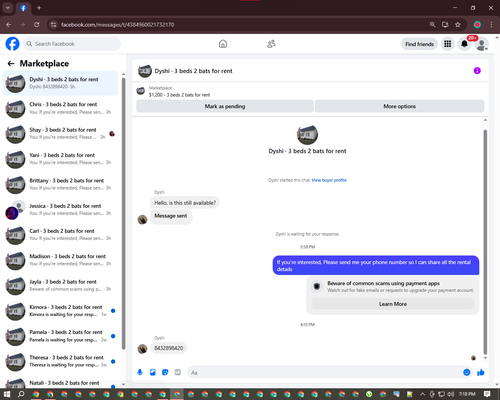Viewport: 500px width, 400px height.
Task: Open the Jessica conversation
Action: tap(60, 210)
